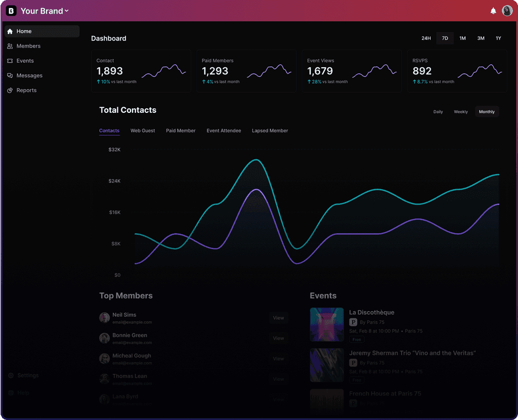Screen dimensions: 518x420
Task: Click the La Discothèque event title
Action: [x=372, y=312]
